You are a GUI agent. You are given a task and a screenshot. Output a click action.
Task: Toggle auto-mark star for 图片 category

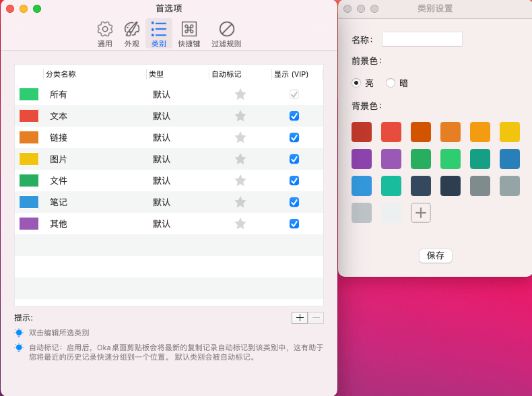240,159
